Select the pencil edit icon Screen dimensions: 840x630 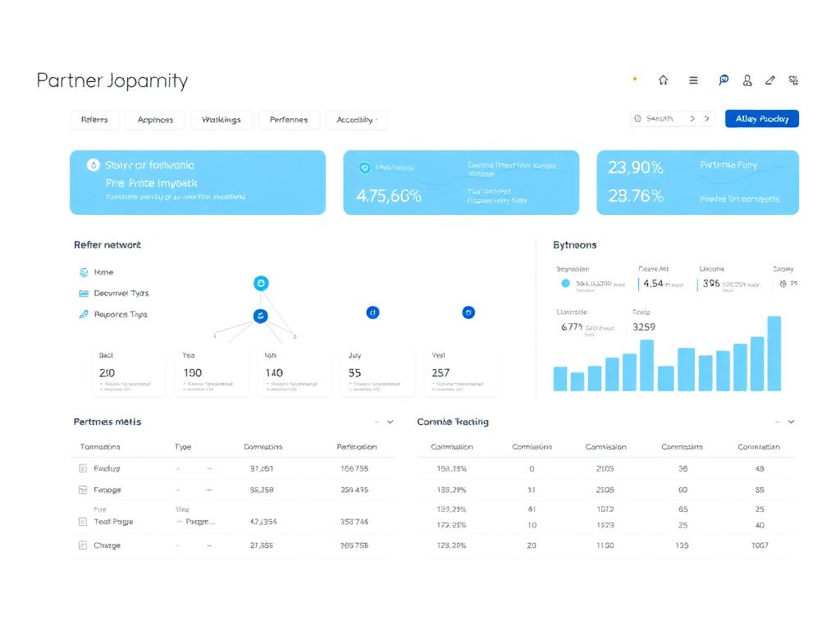pyautogui.click(x=769, y=80)
